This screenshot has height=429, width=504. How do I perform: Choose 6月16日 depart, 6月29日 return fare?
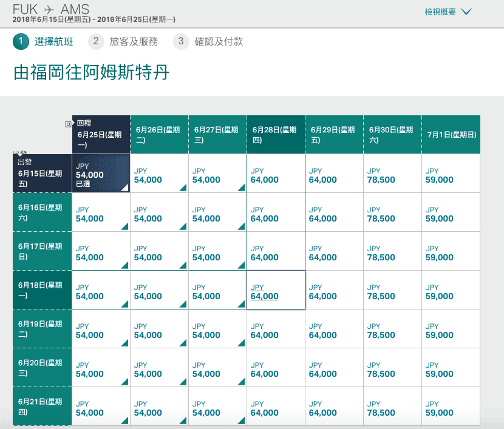pos(335,212)
